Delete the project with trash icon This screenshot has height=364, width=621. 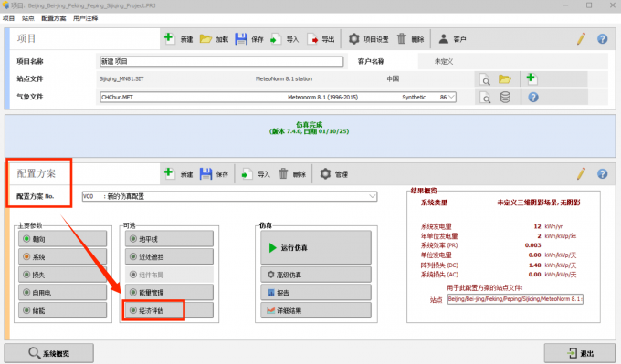(402, 39)
